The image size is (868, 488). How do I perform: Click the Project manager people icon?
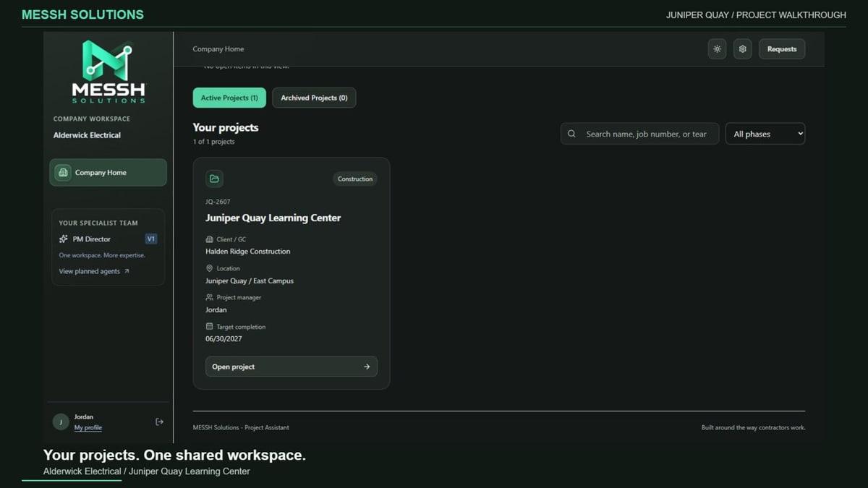210,297
